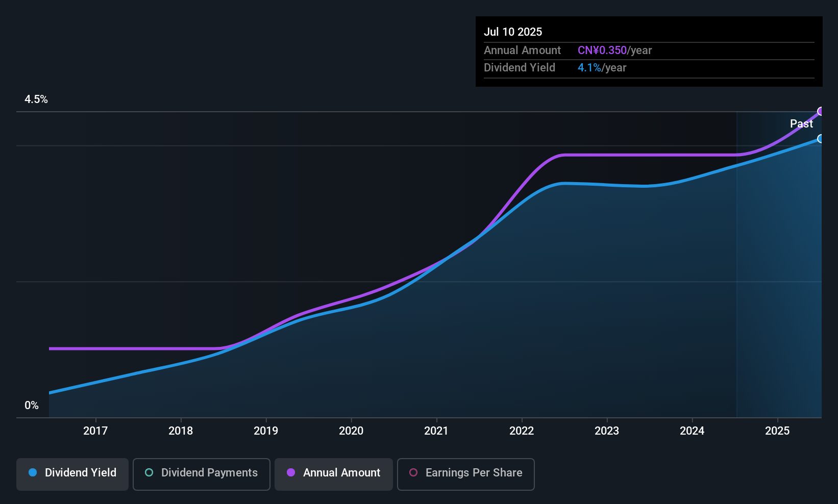Toggle the Dividend Payments series visibility
Image resolution: width=838 pixels, height=504 pixels.
[x=201, y=473]
